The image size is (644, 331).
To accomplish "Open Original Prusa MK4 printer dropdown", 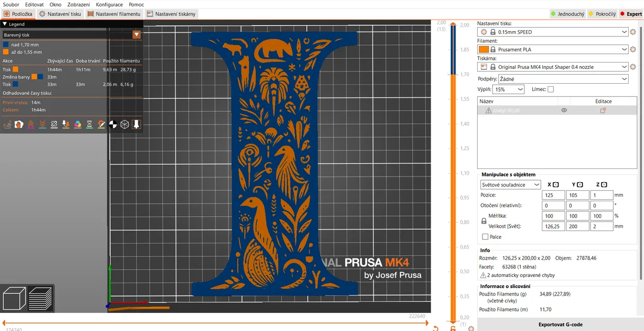I will (553, 67).
